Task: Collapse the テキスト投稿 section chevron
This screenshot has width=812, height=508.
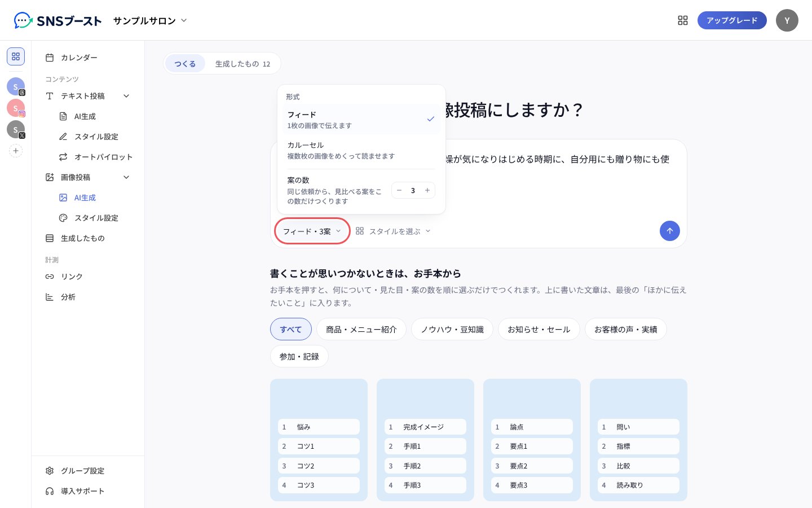Action: [126, 96]
